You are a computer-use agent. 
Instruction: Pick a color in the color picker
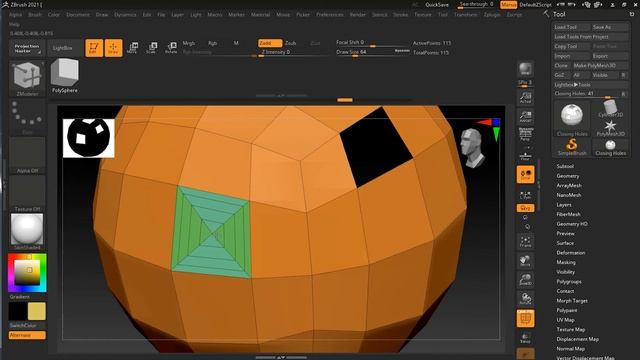(27, 273)
